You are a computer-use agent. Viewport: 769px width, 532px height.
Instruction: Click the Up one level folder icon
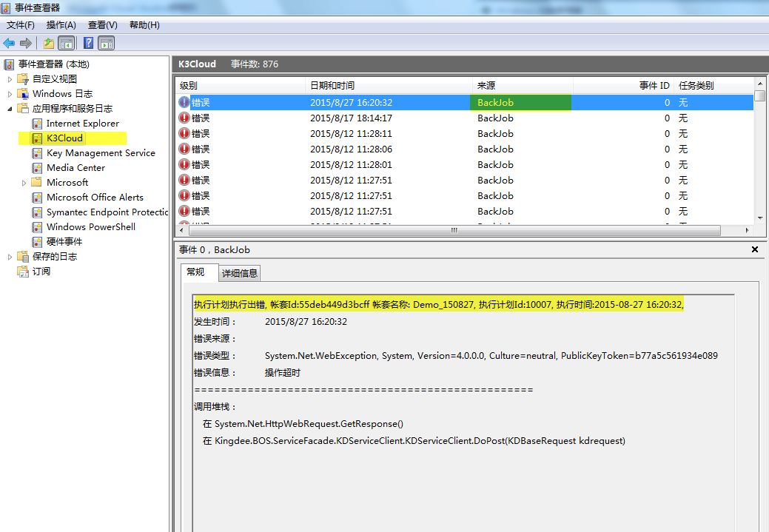[x=49, y=43]
